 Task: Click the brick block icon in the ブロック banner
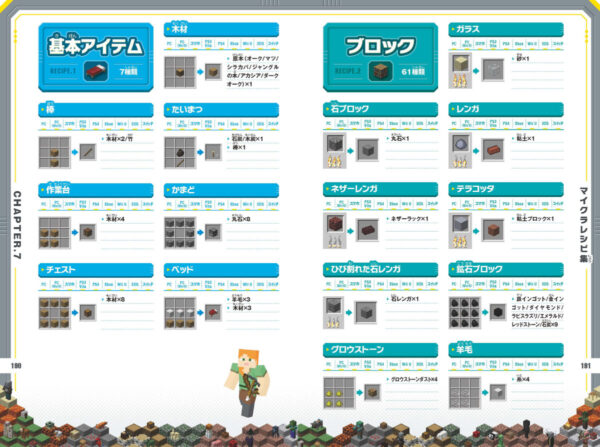pos(380,71)
